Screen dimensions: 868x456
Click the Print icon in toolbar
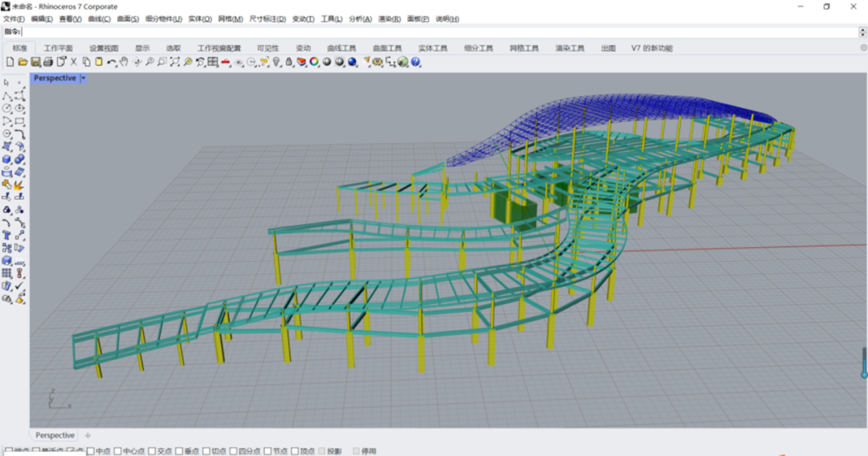click(x=48, y=62)
